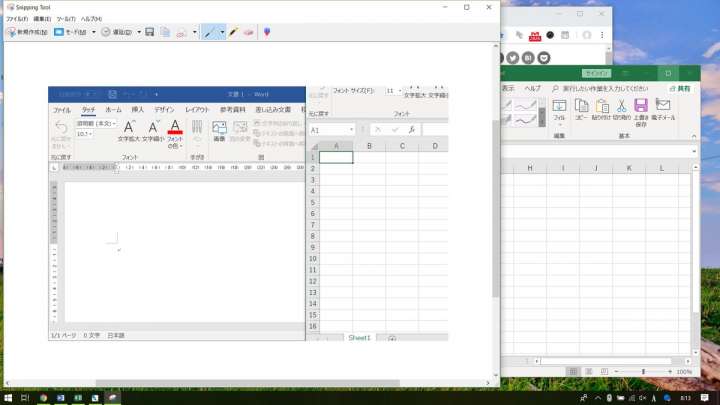Click the Excel 共有 share button

click(x=680, y=88)
